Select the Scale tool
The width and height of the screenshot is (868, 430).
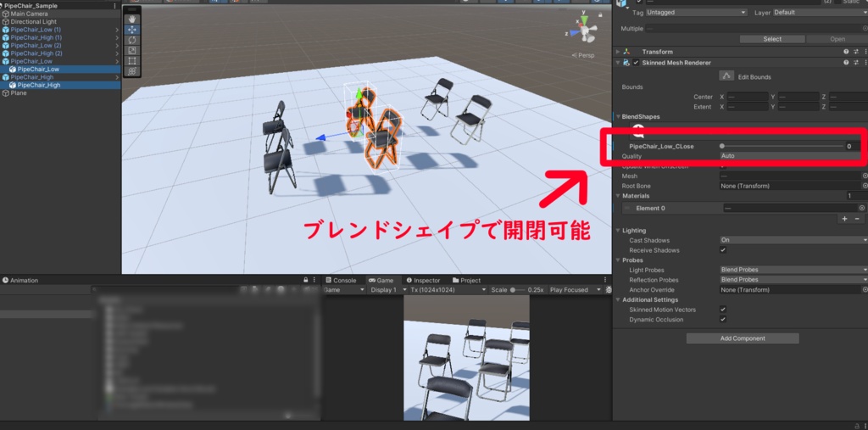point(132,50)
